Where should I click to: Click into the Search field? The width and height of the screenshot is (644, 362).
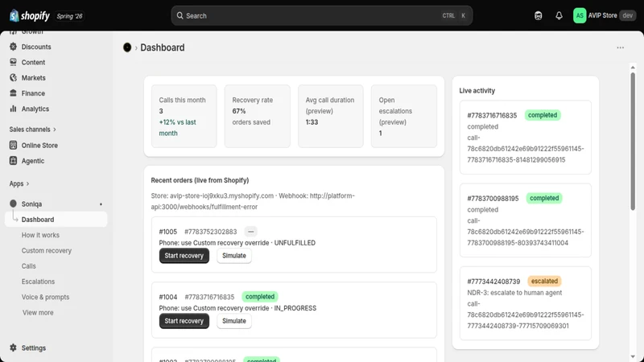321,15
